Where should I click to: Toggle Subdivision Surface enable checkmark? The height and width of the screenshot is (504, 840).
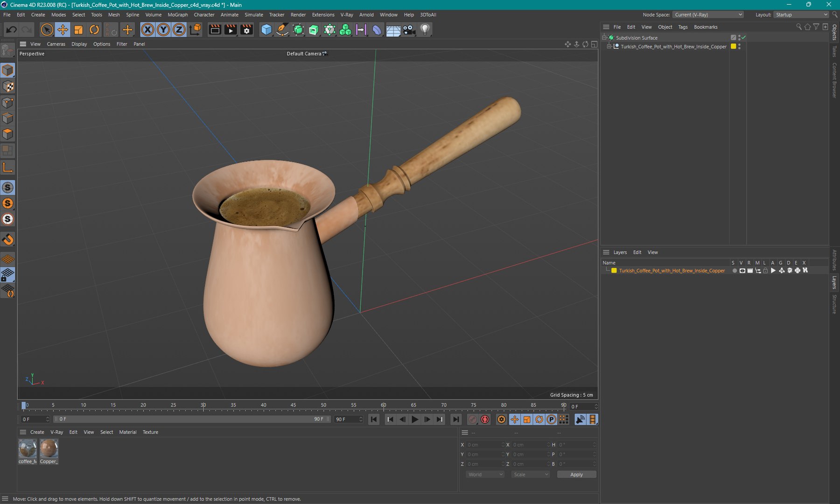[744, 37]
